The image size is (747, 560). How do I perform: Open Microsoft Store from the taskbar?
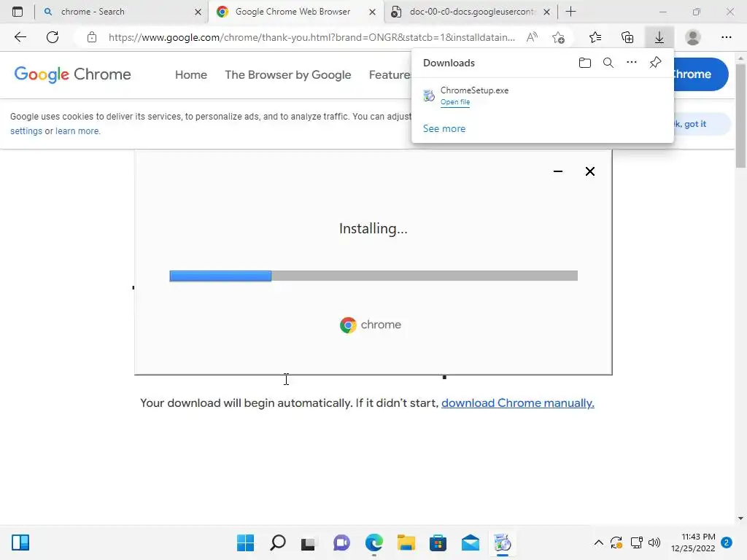click(x=438, y=542)
